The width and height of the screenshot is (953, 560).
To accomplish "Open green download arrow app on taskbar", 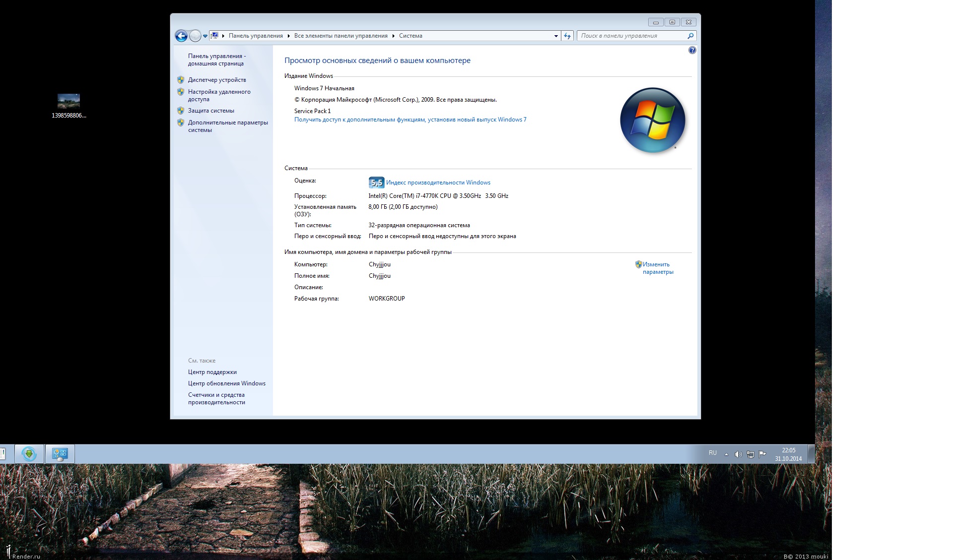I will [x=29, y=454].
